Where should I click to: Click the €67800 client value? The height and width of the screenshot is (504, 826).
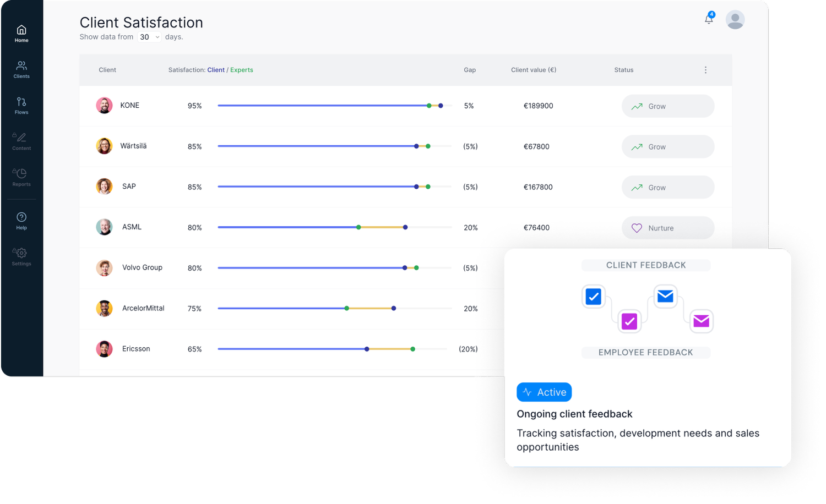536,146
